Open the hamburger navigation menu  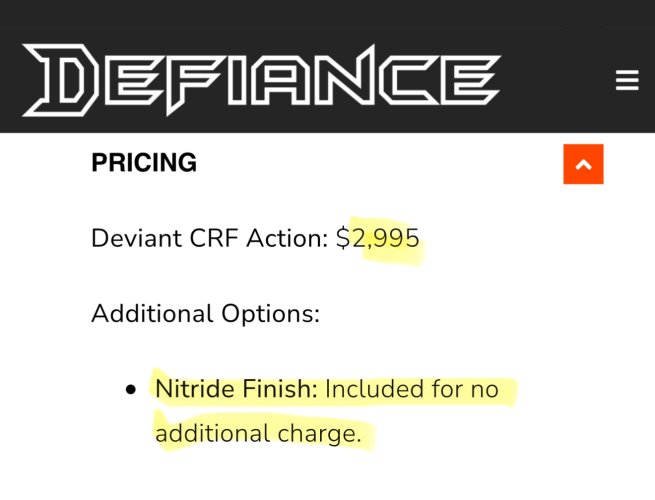click(627, 81)
